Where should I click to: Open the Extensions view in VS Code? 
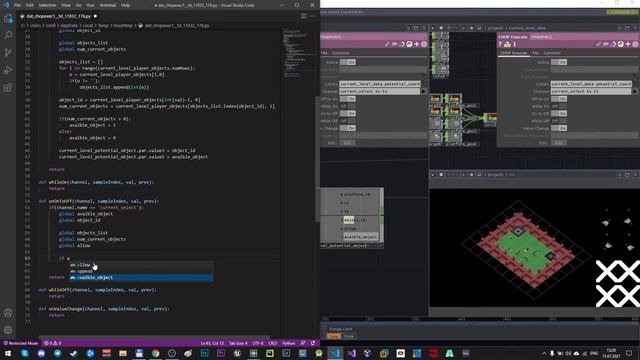click(8, 87)
